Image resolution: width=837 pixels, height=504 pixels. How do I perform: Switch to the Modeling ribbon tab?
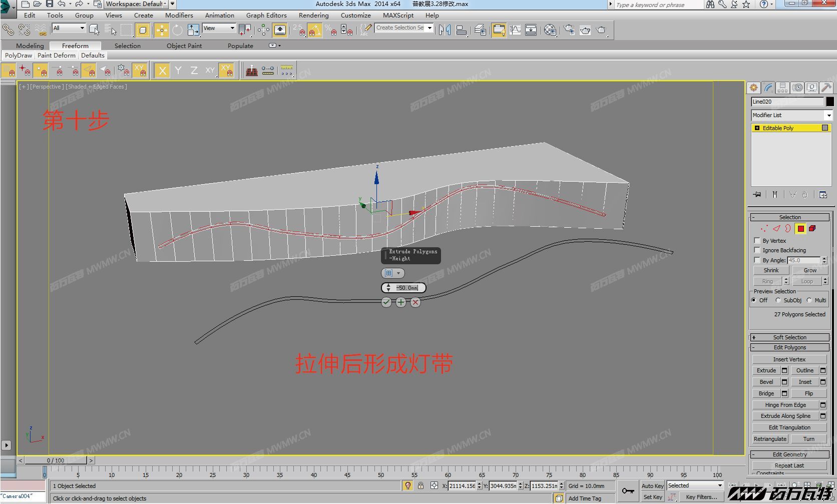click(x=30, y=46)
